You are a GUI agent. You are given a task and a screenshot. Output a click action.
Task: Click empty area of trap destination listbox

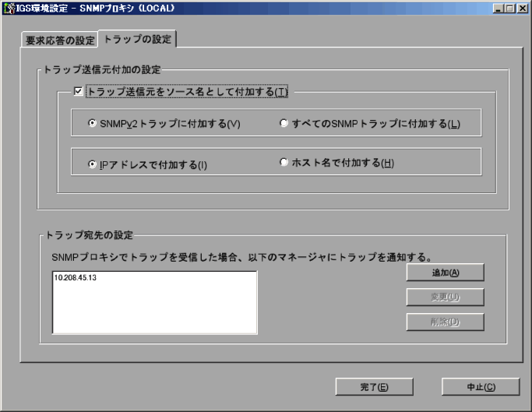(x=155, y=309)
